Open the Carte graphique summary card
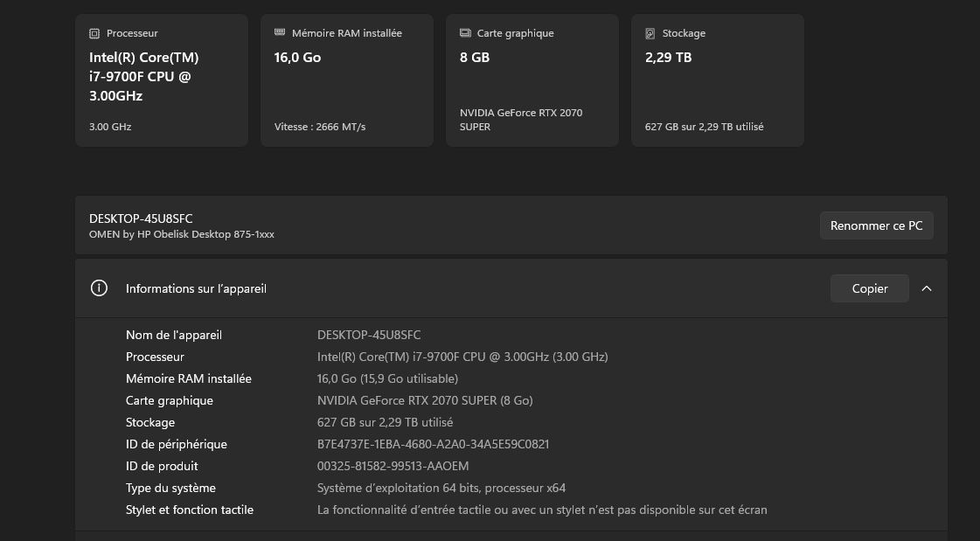Viewport: 980px width, 541px height. [532, 80]
